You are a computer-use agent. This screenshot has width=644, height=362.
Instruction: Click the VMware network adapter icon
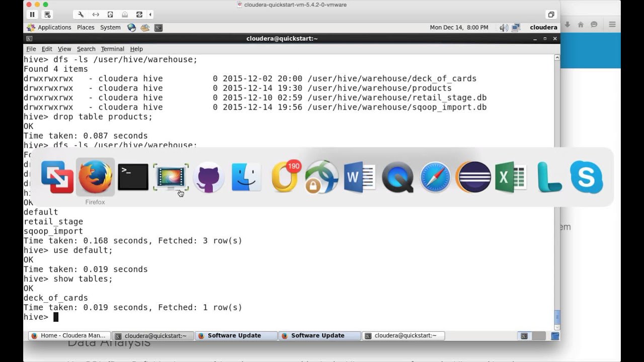click(96, 15)
